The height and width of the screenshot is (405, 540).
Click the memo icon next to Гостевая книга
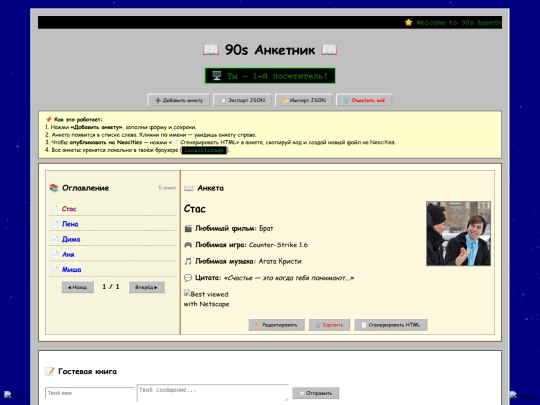[50, 371]
